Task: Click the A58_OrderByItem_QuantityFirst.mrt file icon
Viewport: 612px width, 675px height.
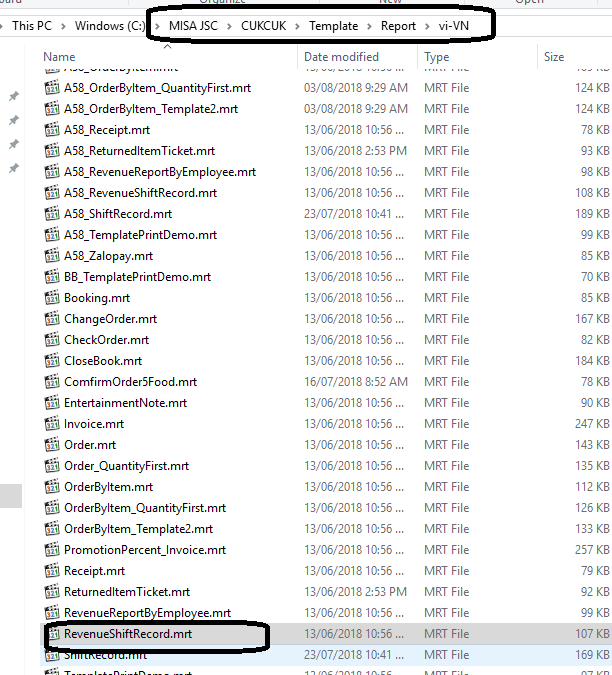Action: tap(52, 87)
